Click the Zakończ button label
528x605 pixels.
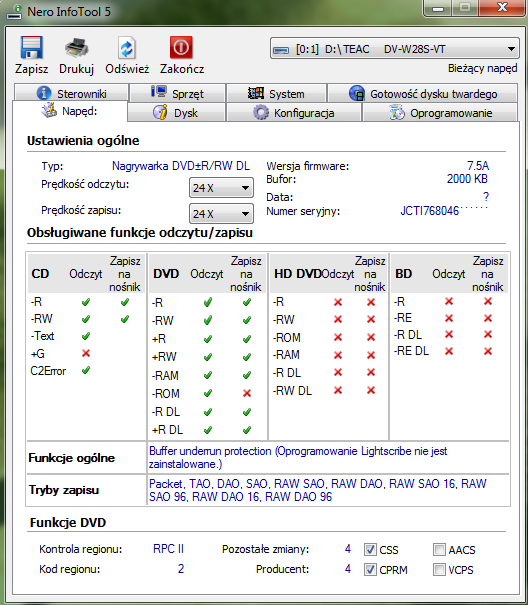coord(182,69)
